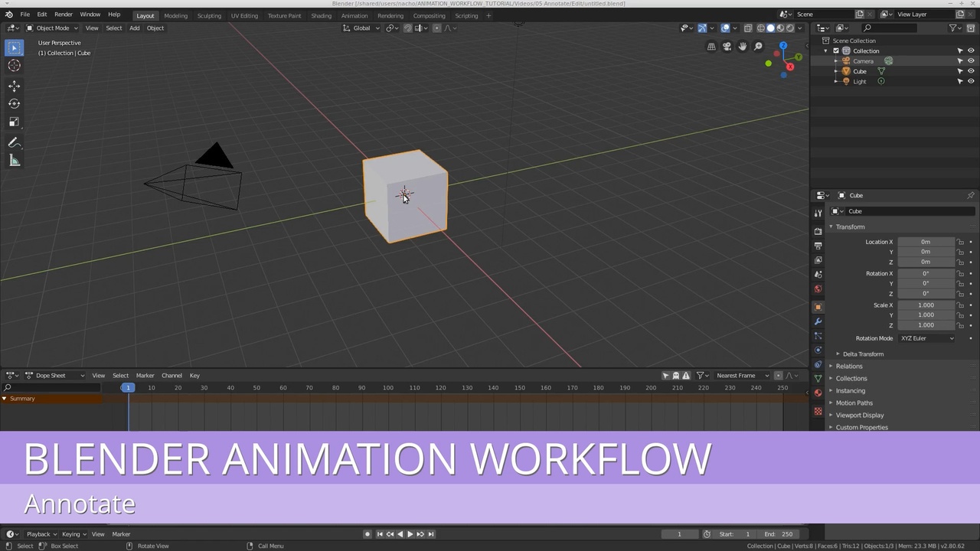Hide the Camera in the outliner

tap(971, 61)
